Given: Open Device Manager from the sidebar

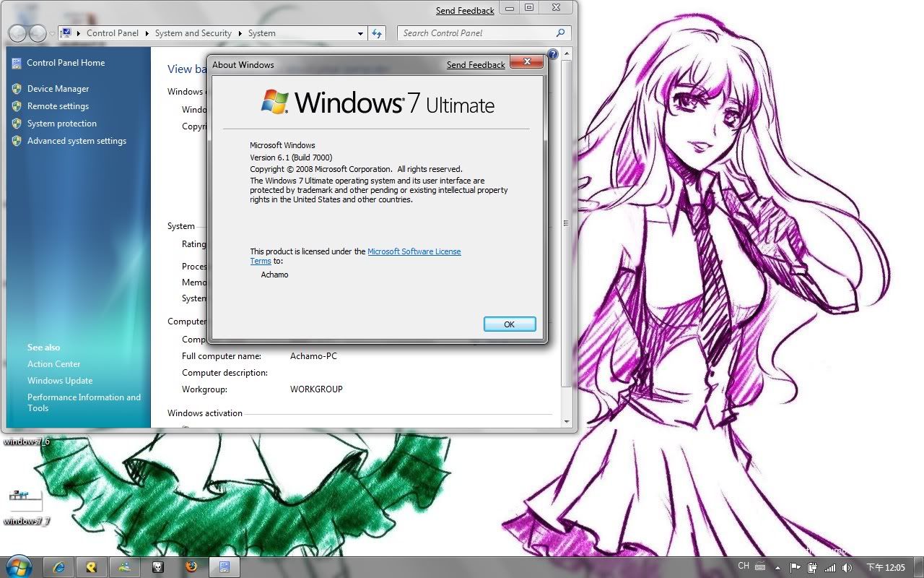Looking at the screenshot, I should pos(58,89).
